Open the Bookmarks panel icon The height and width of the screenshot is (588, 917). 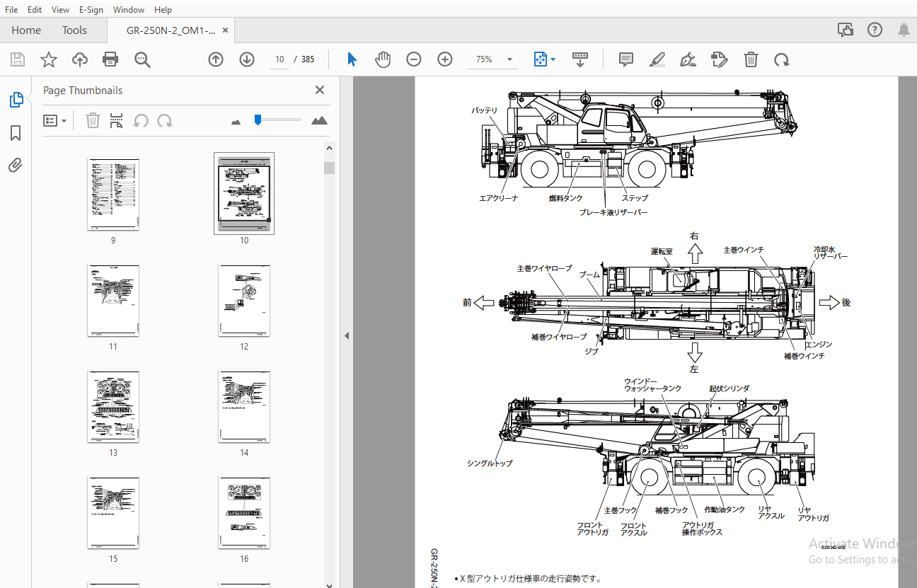coord(16,133)
